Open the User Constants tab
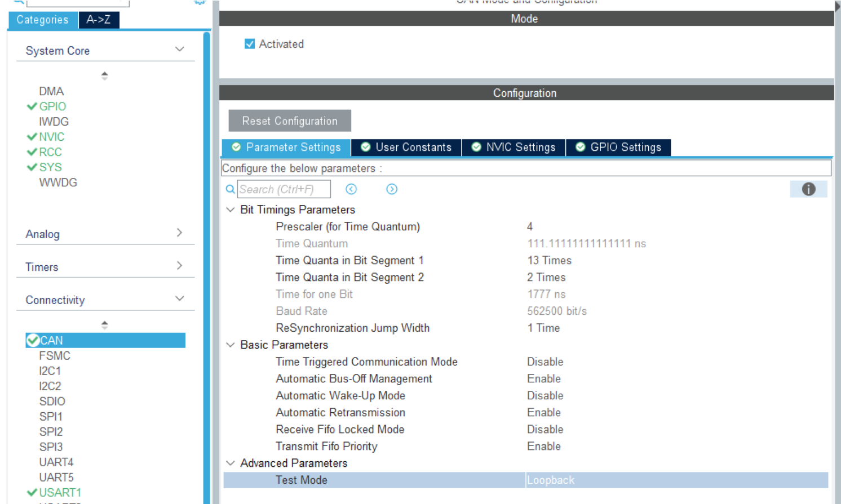The image size is (841, 504). [406, 148]
